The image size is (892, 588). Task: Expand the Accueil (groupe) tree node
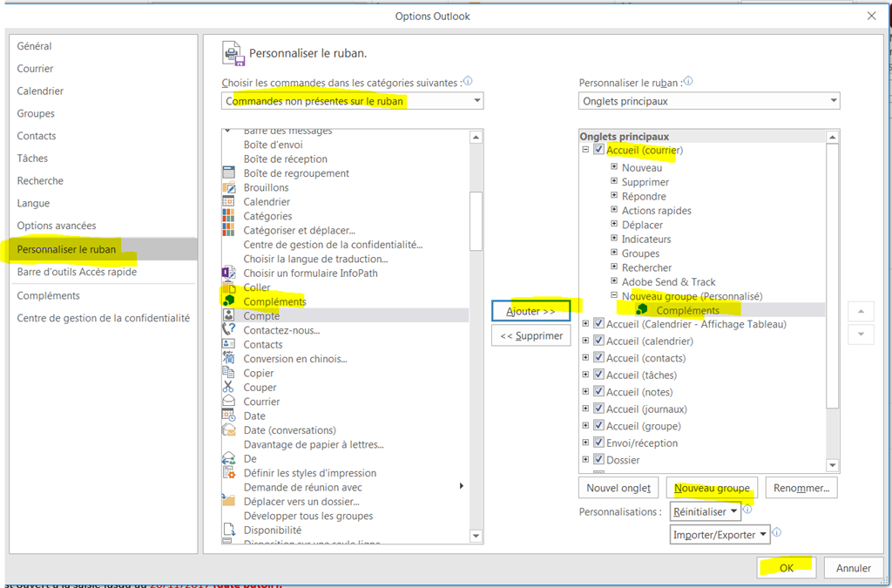[x=585, y=425]
